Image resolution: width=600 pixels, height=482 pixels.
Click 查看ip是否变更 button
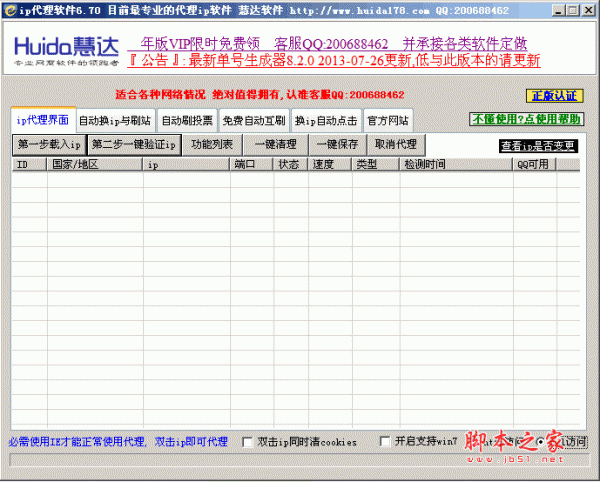(538, 146)
